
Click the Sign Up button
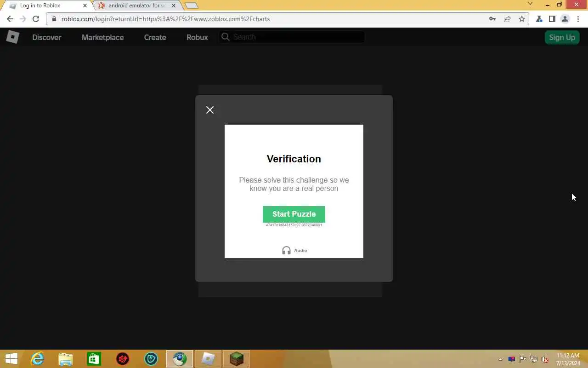562,37
